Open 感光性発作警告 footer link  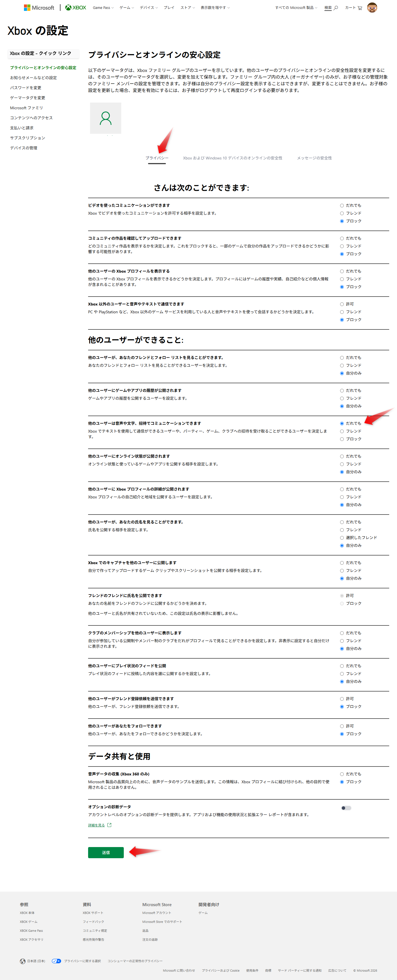tap(93, 940)
